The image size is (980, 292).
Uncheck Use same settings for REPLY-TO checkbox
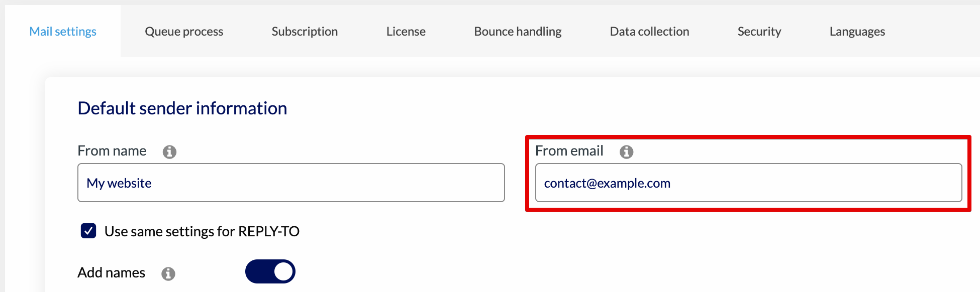click(x=88, y=231)
